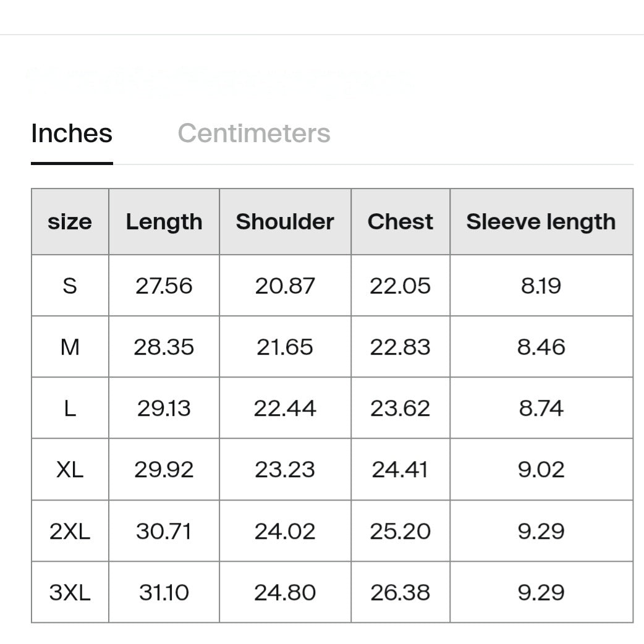This screenshot has width=644, height=644.
Task: Click the 9.02 sleeve length cell
Action: (x=541, y=470)
